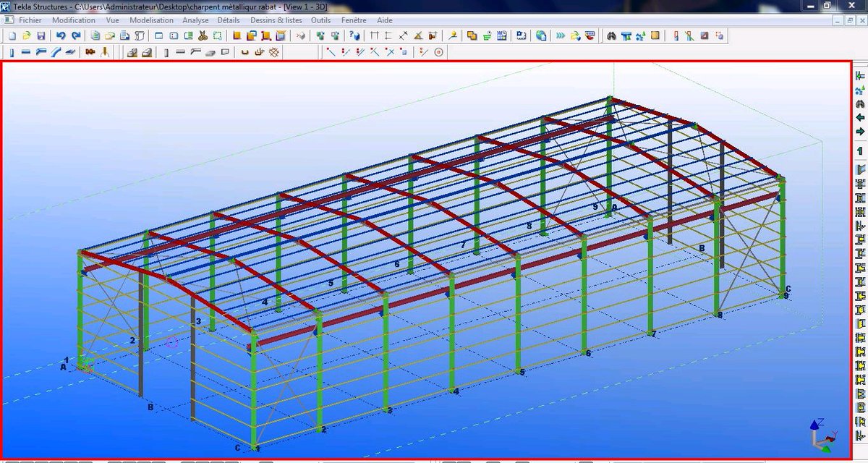868x463 pixels.
Task: Select the steel beam tool
Action: point(25,52)
